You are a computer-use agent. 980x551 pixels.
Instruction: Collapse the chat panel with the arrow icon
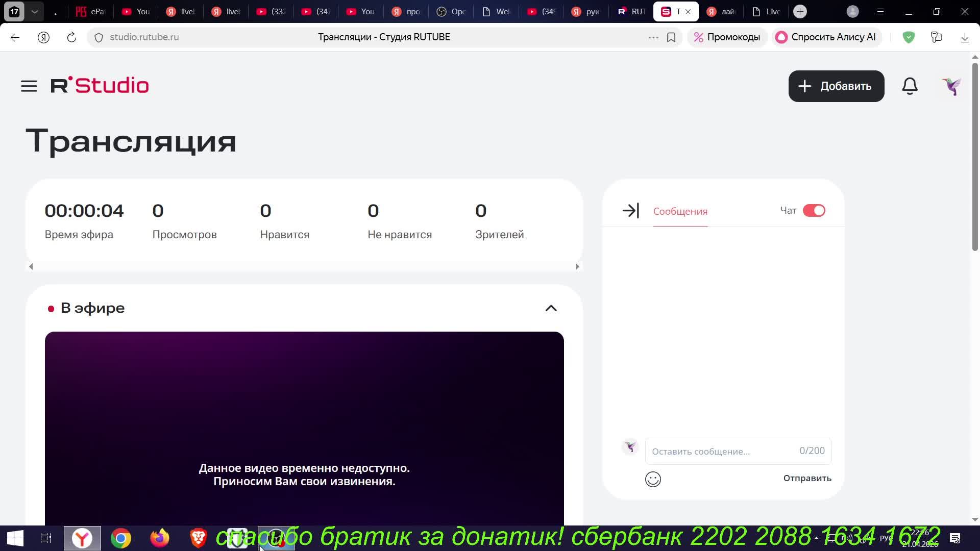pos(631,211)
